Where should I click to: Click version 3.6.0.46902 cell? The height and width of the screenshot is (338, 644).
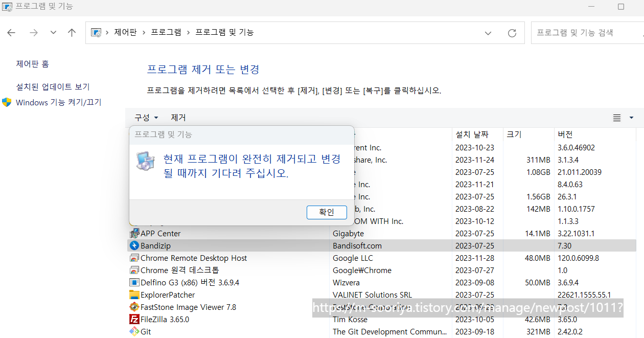coord(576,148)
